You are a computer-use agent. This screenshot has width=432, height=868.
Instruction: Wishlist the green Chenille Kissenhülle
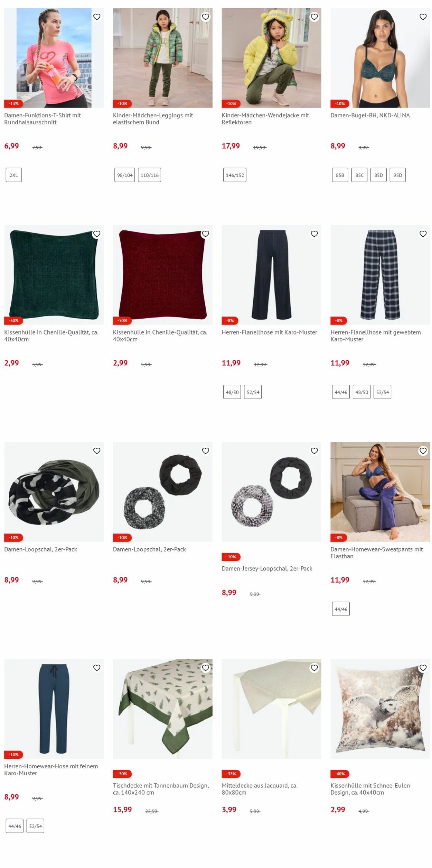tap(97, 234)
